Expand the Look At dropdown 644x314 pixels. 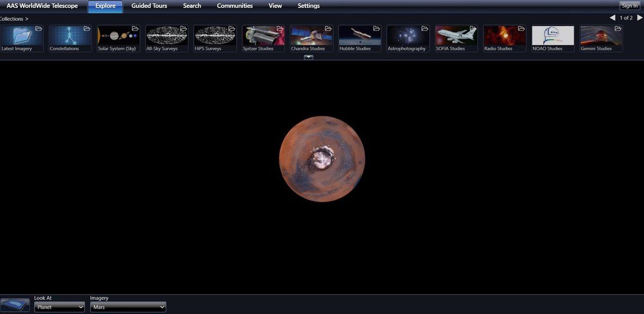60,307
